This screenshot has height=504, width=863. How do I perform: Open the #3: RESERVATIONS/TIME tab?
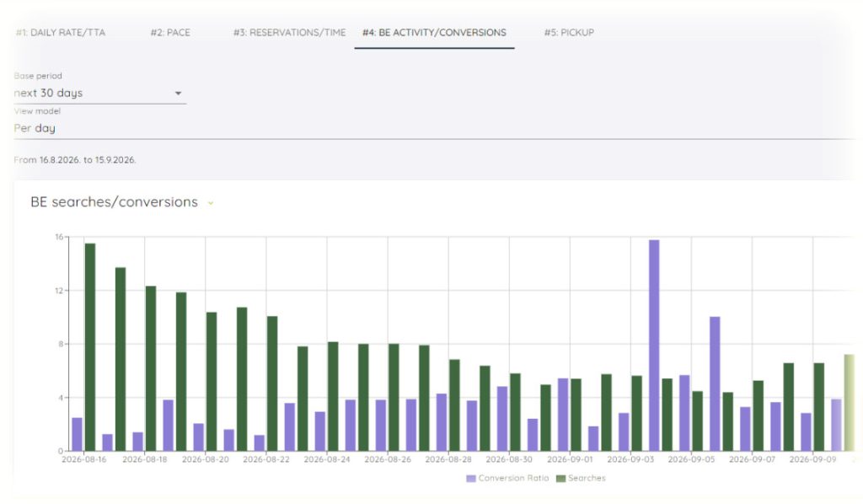click(x=290, y=33)
